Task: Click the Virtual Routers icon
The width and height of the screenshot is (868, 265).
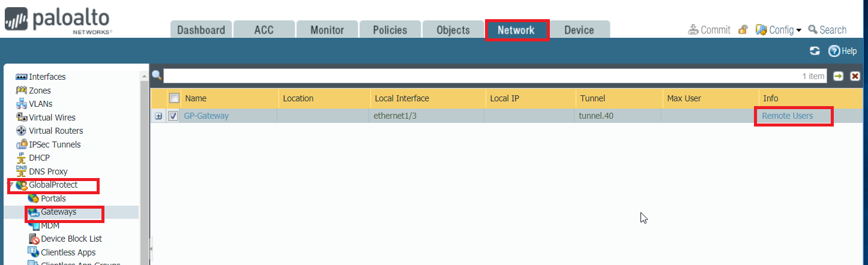Action: [x=22, y=131]
